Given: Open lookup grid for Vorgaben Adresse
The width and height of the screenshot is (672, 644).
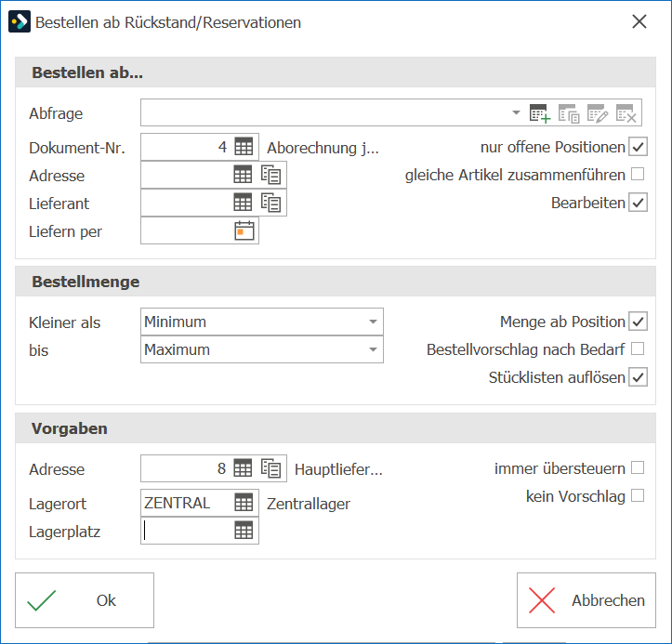Looking at the screenshot, I should [x=243, y=467].
